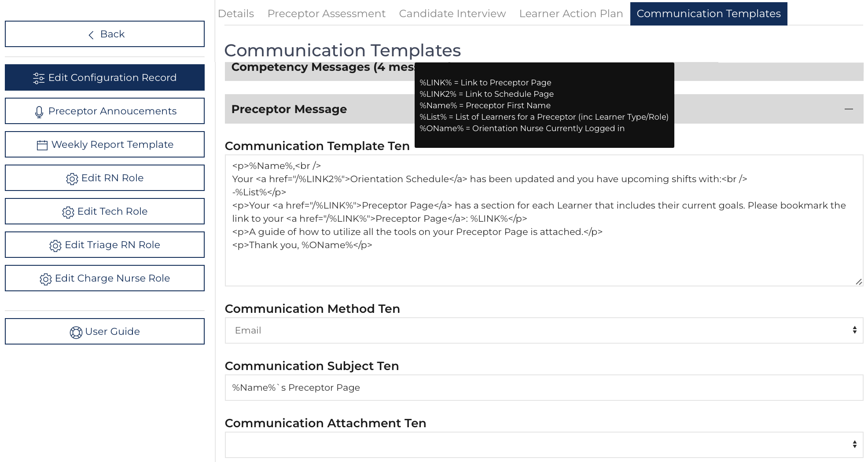Click the Preceptor Message section title
The height and width of the screenshot is (462, 868).
click(x=289, y=109)
